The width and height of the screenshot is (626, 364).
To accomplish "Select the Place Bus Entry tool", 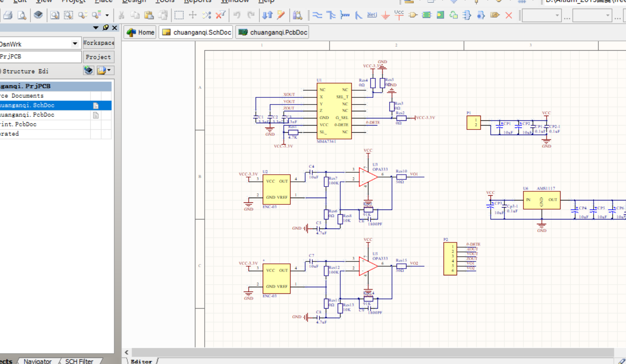I will tap(358, 15).
